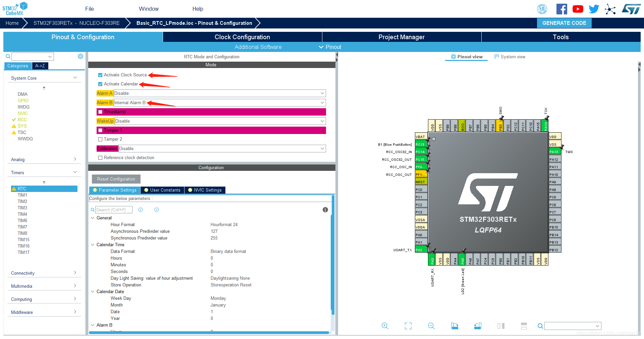Image resolution: width=644 pixels, height=339 pixels.
Task: Open the categories settings gear
Action: coord(80,56)
